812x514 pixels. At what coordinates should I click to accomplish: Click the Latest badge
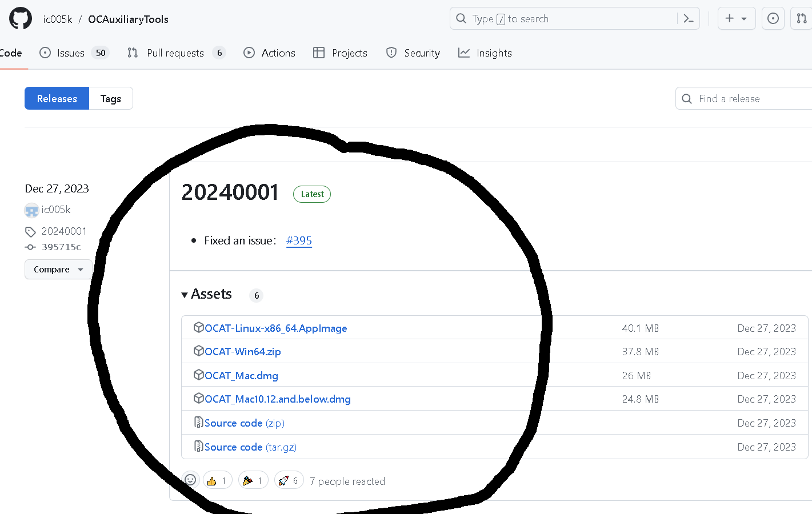coord(312,194)
